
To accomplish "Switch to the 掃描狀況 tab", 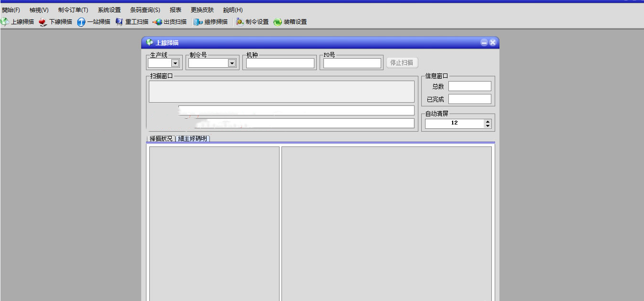I will [161, 139].
